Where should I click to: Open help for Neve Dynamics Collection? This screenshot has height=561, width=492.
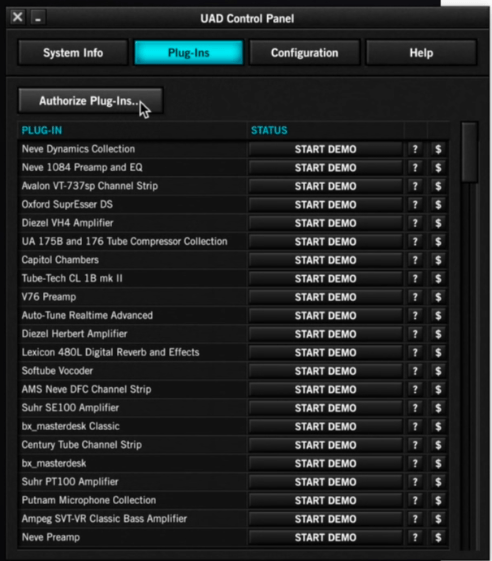tap(415, 149)
